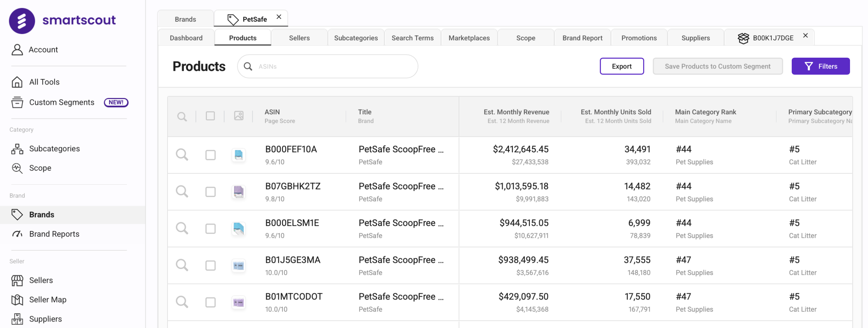This screenshot has width=868, height=328.
Task: Open the Dashboard tab
Action: [x=186, y=38]
